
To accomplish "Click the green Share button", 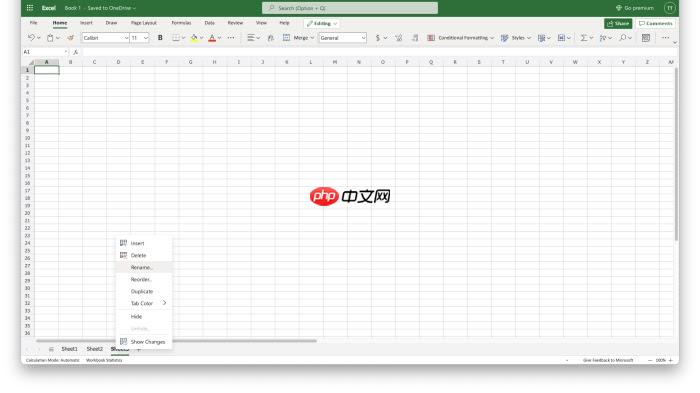I will (618, 23).
